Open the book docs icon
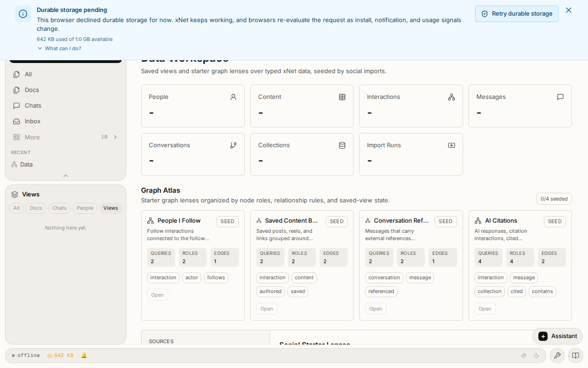 click(x=576, y=356)
